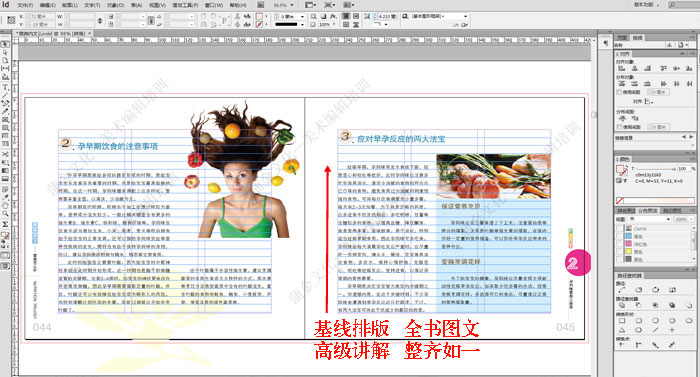Viewport: 700px width, 377px height.
Task: Toggle visibility of 青色 plate
Action: click(619, 236)
